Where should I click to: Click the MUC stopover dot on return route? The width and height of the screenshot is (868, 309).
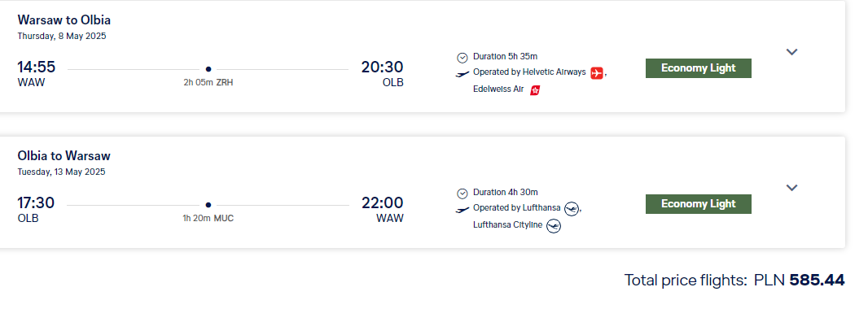pyautogui.click(x=208, y=205)
